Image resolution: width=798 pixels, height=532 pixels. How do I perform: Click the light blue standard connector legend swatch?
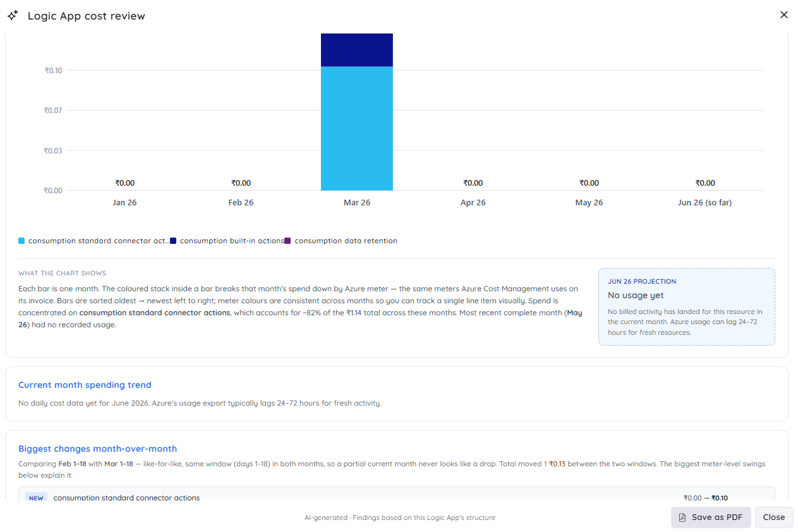pyautogui.click(x=21, y=241)
